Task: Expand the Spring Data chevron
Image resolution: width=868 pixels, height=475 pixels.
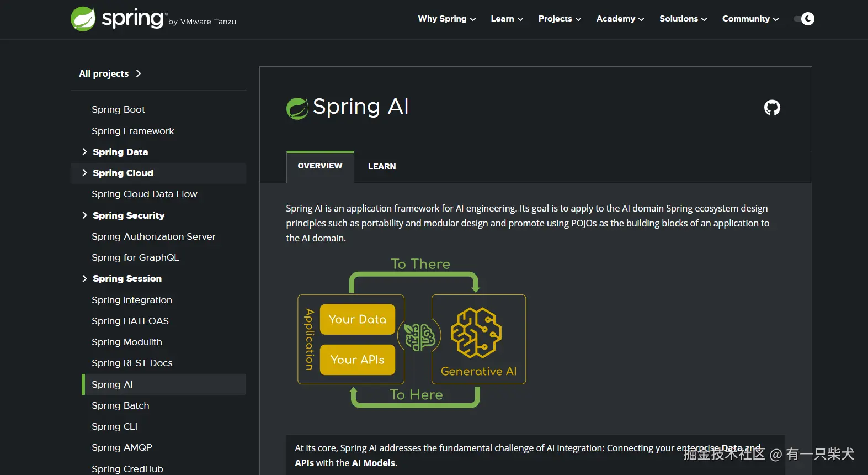Action: tap(84, 152)
